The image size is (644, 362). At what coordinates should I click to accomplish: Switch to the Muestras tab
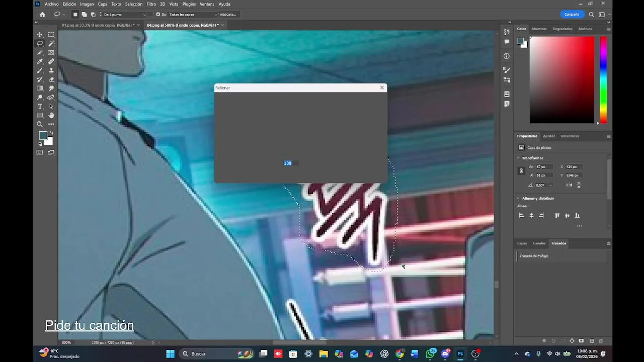pos(539,29)
